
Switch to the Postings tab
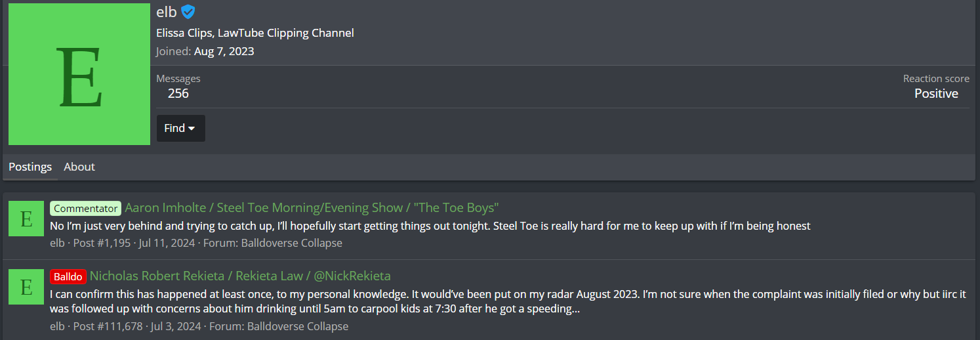[30, 167]
